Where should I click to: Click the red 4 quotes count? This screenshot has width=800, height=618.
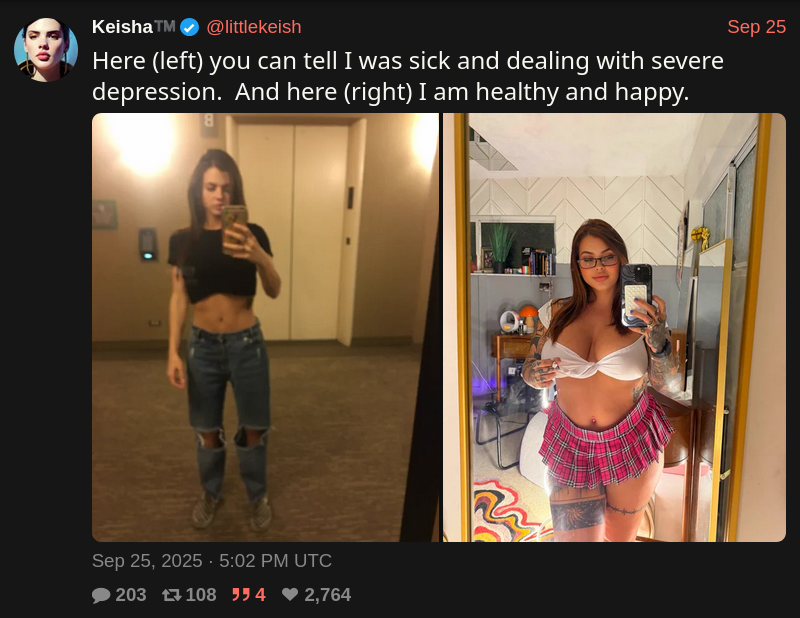click(260, 595)
